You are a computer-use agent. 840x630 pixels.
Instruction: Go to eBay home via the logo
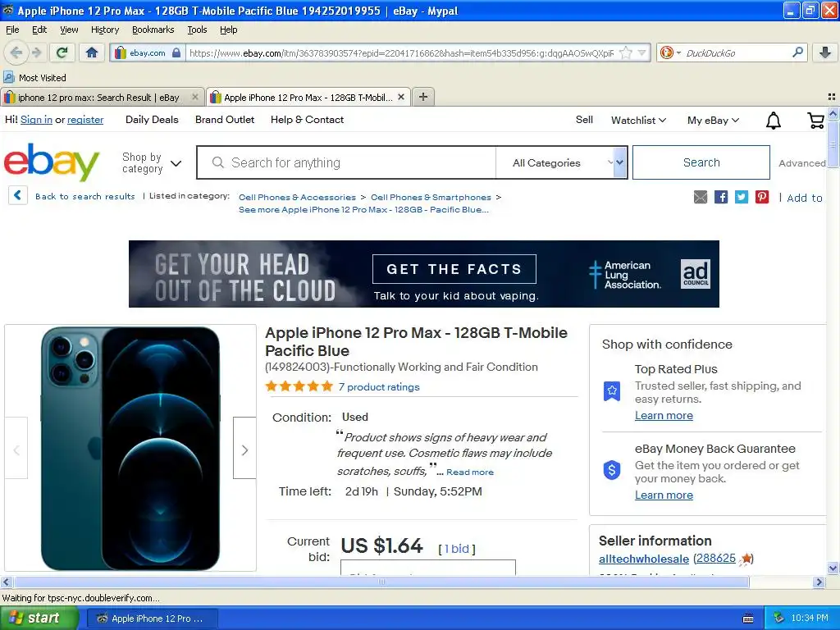click(52, 162)
